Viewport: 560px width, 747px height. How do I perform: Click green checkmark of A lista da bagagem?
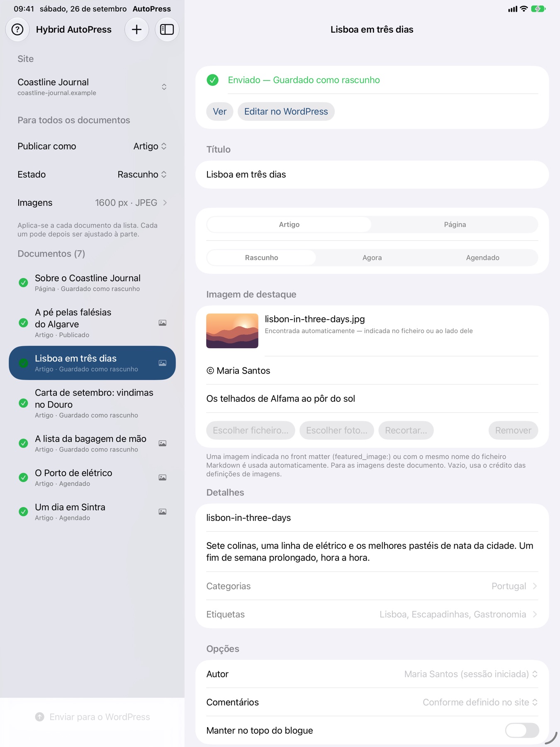point(24,443)
